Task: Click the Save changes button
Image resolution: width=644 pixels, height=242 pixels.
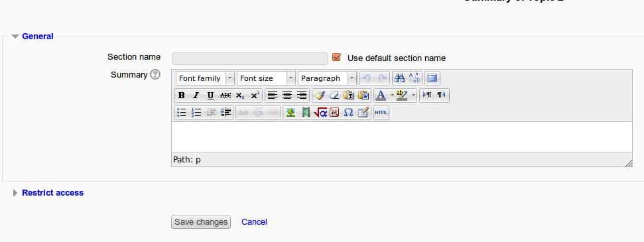Action: [201, 222]
